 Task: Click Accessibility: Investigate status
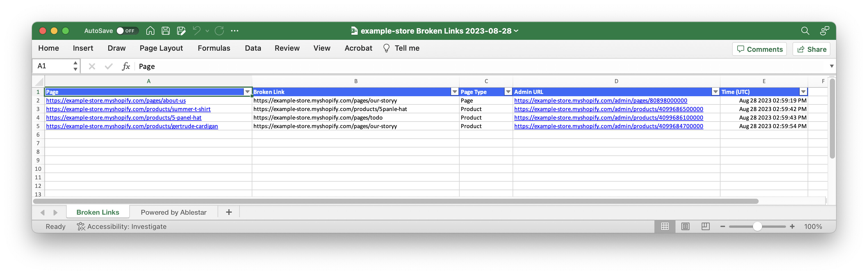point(122,227)
